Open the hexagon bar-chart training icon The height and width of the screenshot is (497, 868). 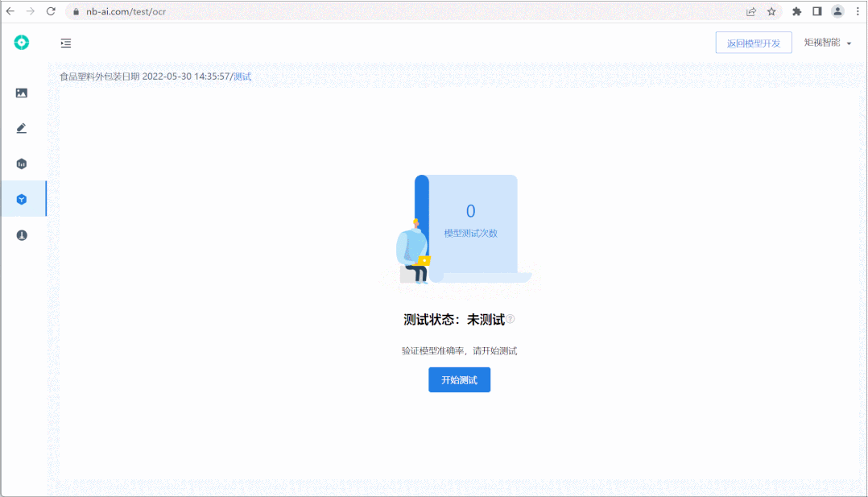click(x=22, y=164)
